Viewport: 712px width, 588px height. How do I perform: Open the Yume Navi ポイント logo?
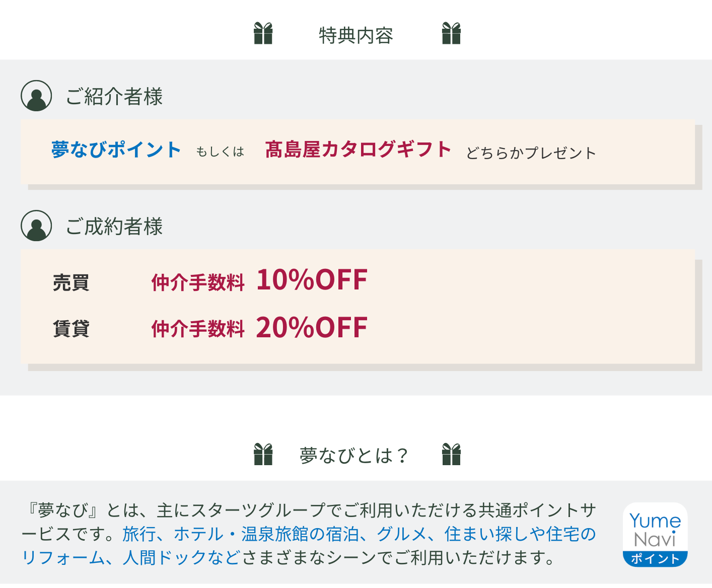(655, 535)
